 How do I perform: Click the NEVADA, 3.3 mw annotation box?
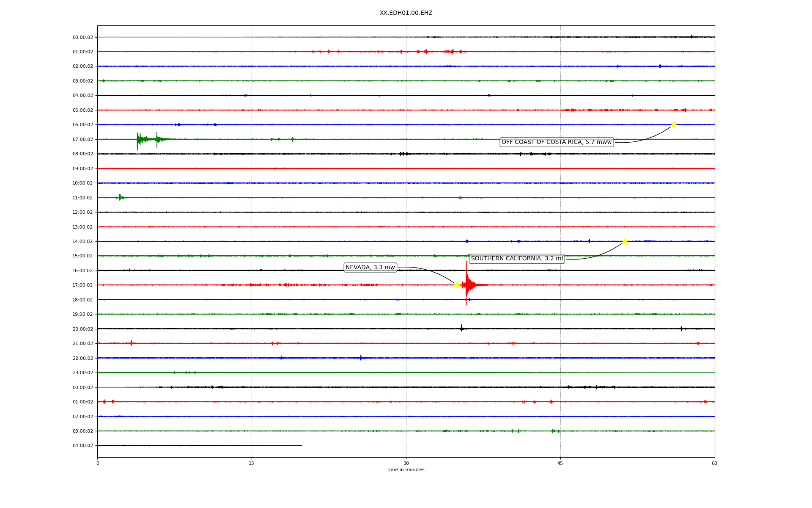click(370, 268)
